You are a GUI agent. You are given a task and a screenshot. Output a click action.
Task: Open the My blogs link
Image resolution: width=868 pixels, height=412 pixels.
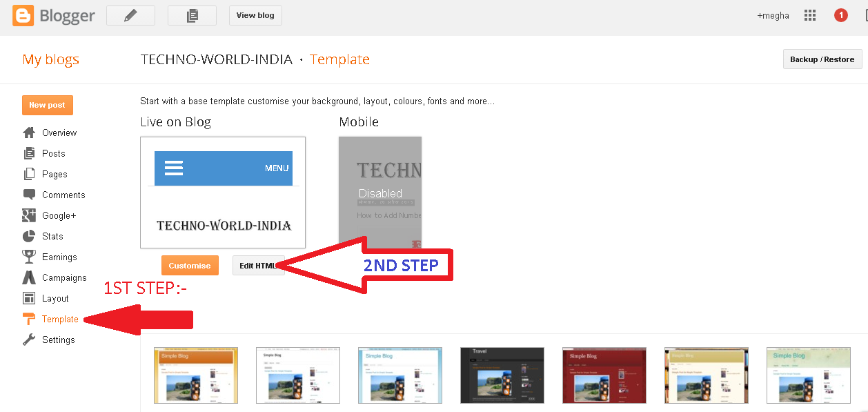coord(51,59)
